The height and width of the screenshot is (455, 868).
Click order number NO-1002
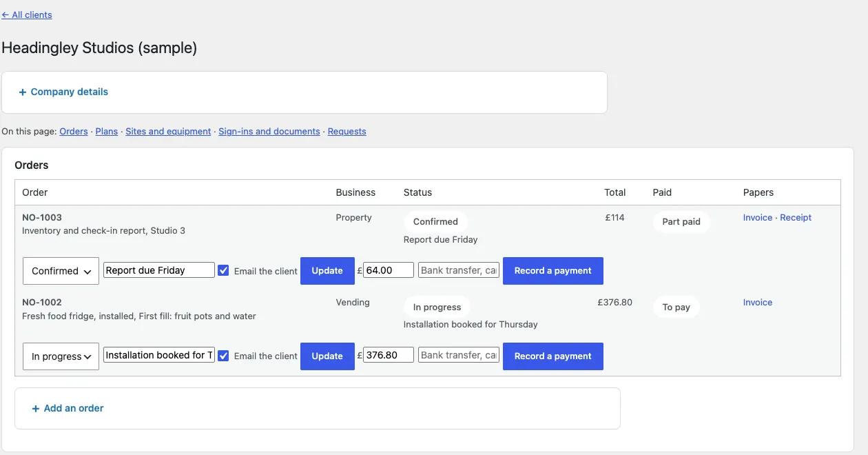coord(42,302)
